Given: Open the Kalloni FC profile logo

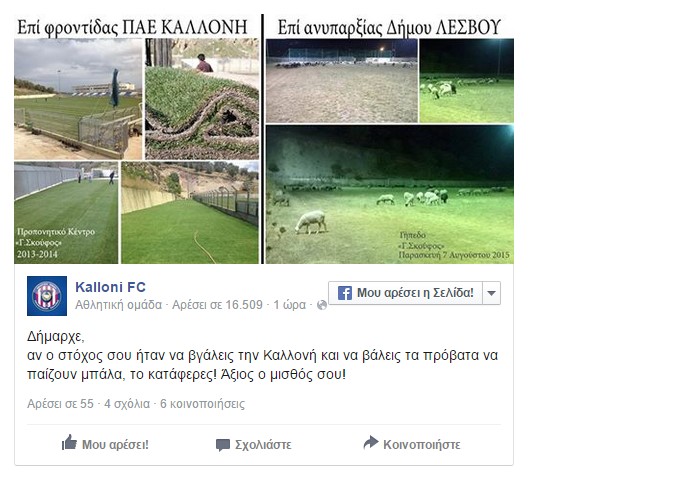Looking at the screenshot, I should (x=47, y=296).
